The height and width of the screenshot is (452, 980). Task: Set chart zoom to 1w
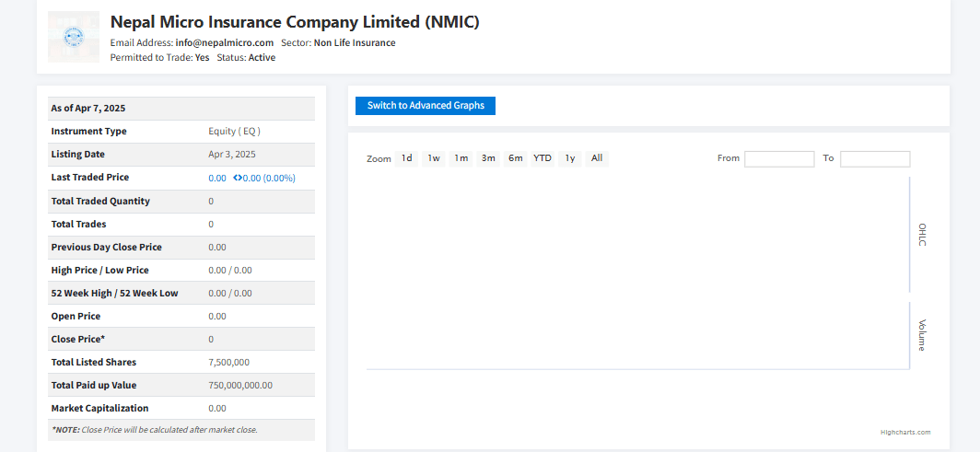point(434,158)
